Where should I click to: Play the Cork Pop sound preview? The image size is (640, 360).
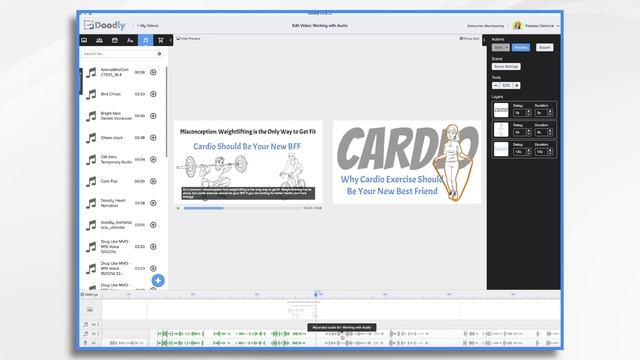(153, 181)
